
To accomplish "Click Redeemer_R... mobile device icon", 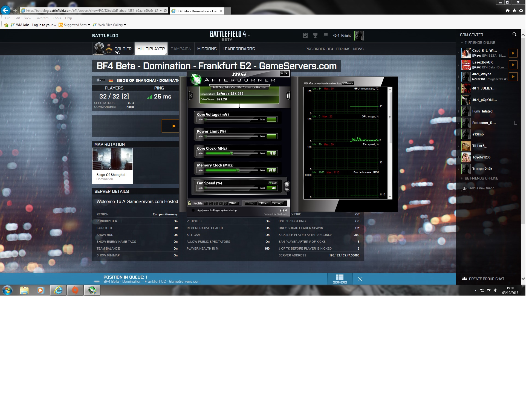I will pyautogui.click(x=516, y=123).
